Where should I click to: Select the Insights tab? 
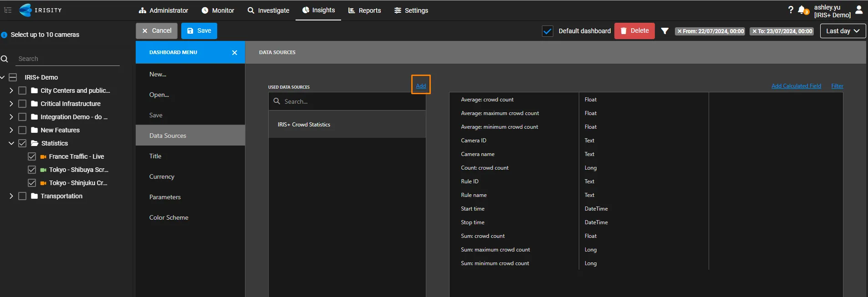tap(318, 10)
